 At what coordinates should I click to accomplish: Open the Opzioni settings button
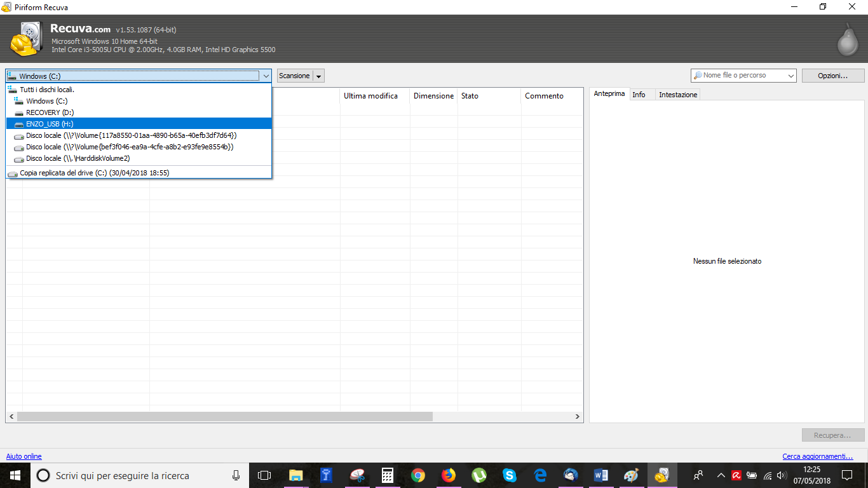[832, 76]
